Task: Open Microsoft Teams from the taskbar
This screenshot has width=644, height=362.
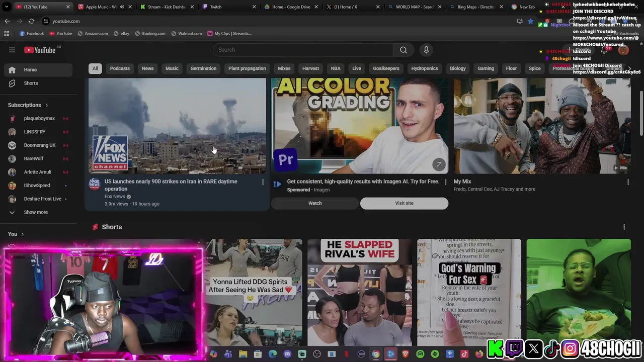Action: pyautogui.click(x=228, y=354)
